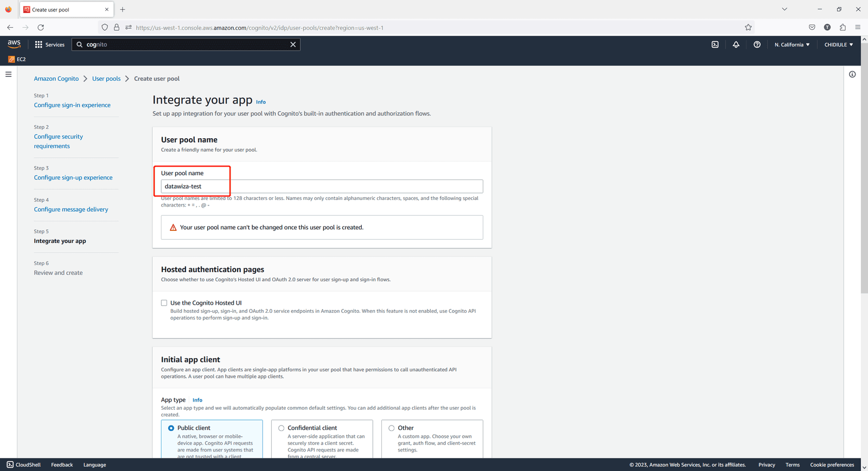Open Feedback in the footer
Viewport: 868px width, 471px height.
point(62,464)
